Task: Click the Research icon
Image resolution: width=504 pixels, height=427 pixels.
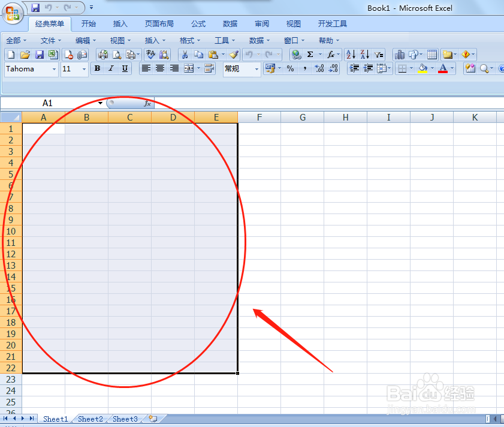Action: pyautogui.click(x=164, y=55)
